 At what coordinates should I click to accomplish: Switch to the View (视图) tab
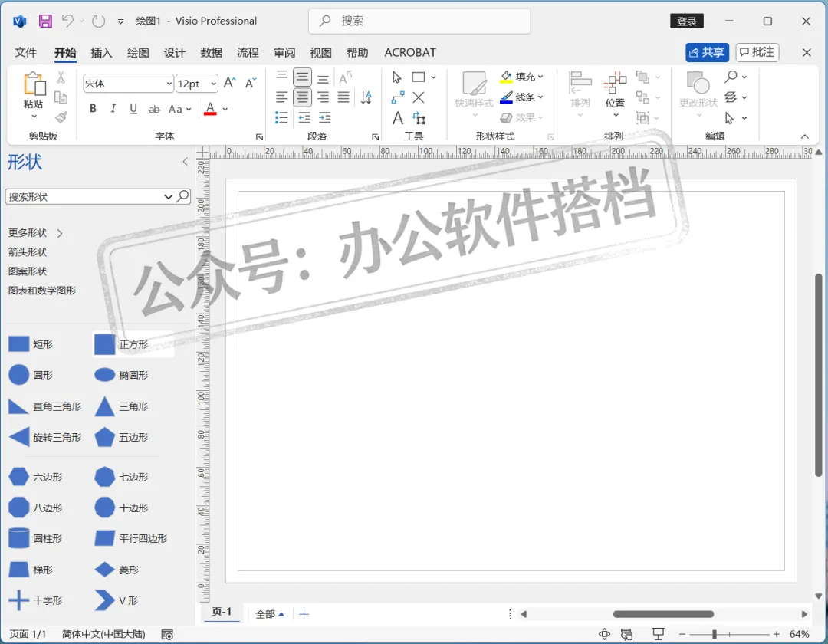click(x=320, y=52)
